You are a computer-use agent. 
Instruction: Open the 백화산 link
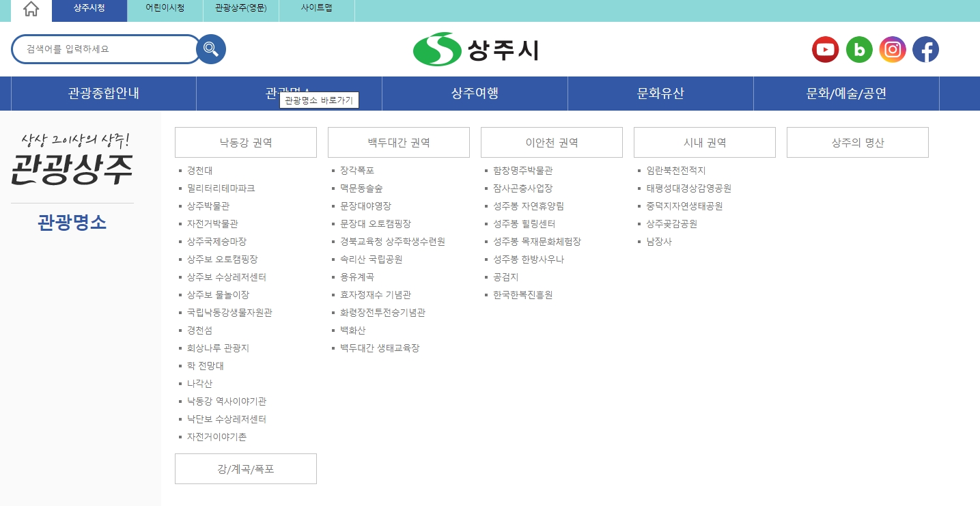(x=352, y=331)
